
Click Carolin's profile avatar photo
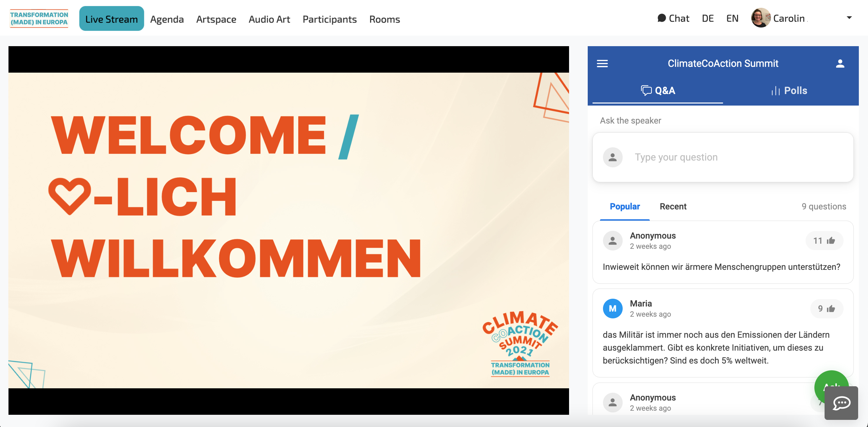click(x=760, y=18)
